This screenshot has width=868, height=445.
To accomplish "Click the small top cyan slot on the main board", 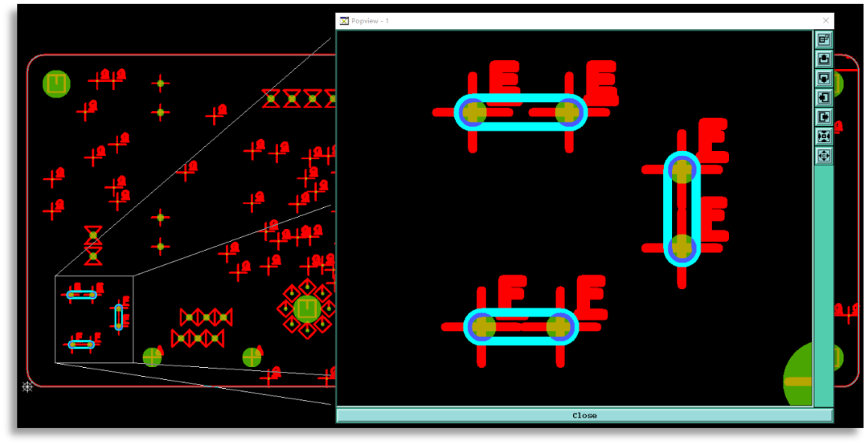I will click(81, 295).
